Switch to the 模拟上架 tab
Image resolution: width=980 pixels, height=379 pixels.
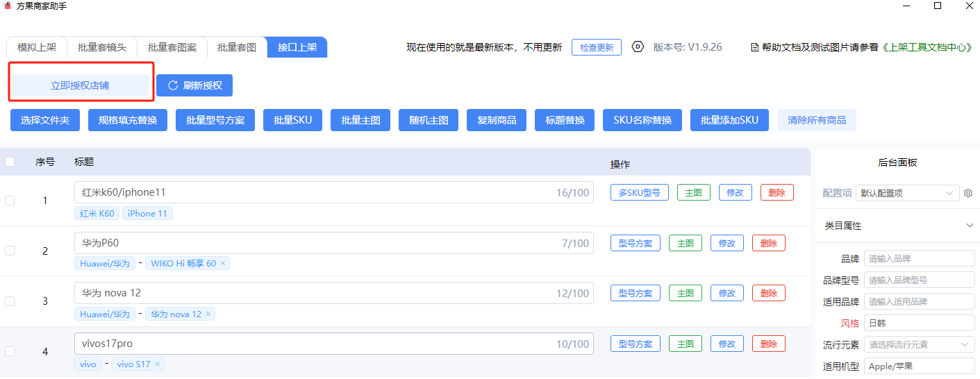pyautogui.click(x=37, y=47)
